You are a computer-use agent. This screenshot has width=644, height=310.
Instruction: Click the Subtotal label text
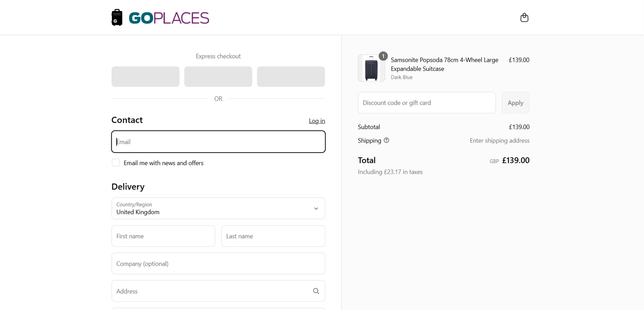(x=369, y=127)
